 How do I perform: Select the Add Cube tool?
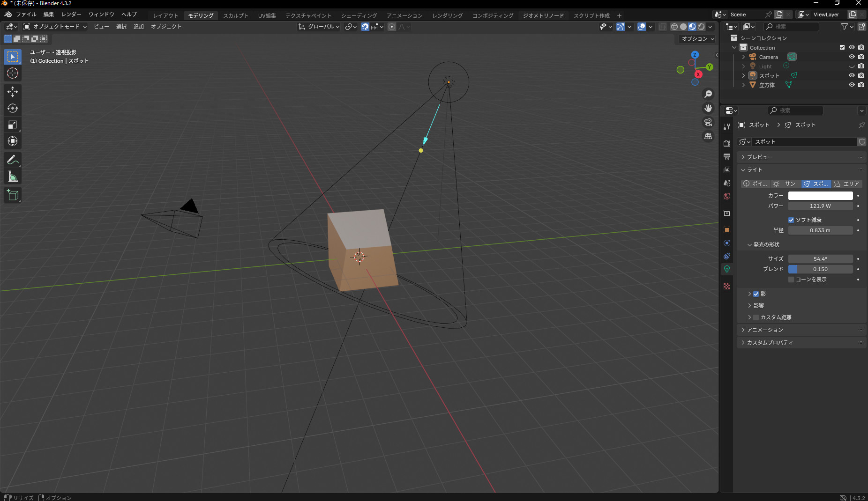pos(13,195)
